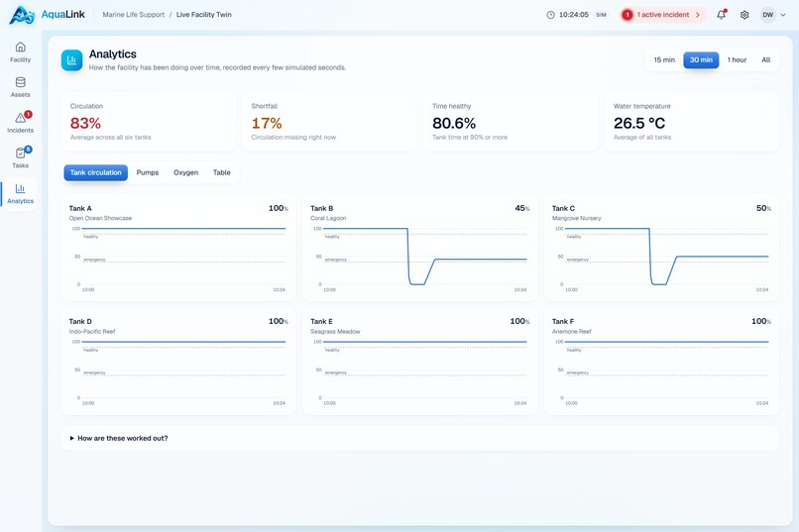Screen dimensions: 799x532
Task: Click Tank B's 45% value
Action: pyautogui.click(x=522, y=208)
